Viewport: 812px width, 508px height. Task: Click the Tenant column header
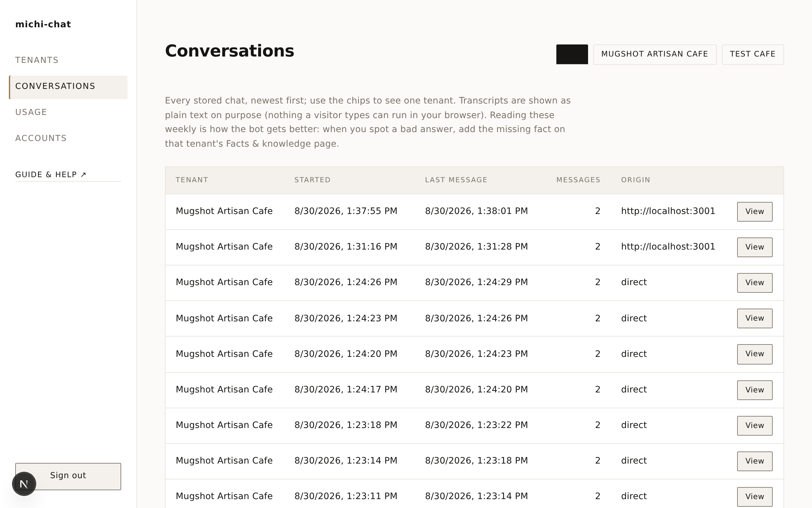[192, 180]
